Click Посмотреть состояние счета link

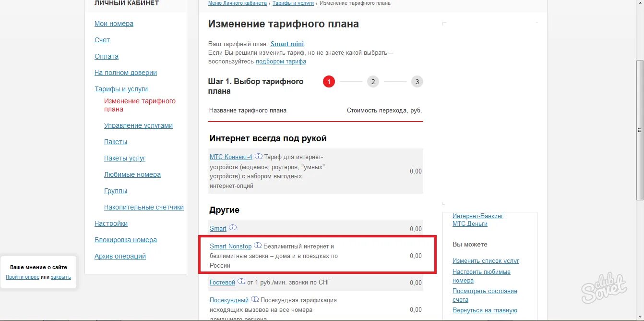click(x=485, y=296)
